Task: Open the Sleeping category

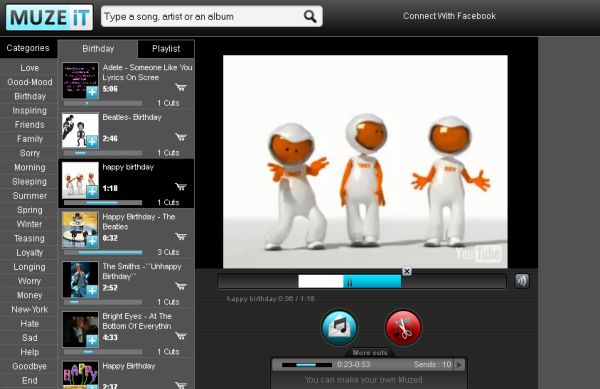Action: pyautogui.click(x=29, y=182)
